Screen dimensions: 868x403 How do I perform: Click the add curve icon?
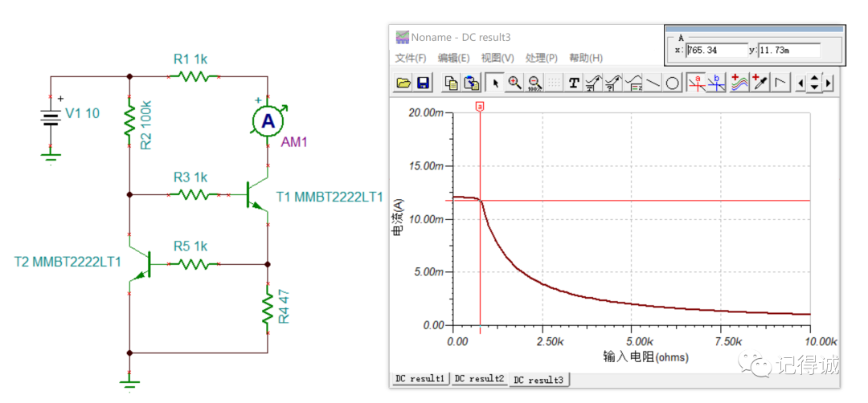739,83
